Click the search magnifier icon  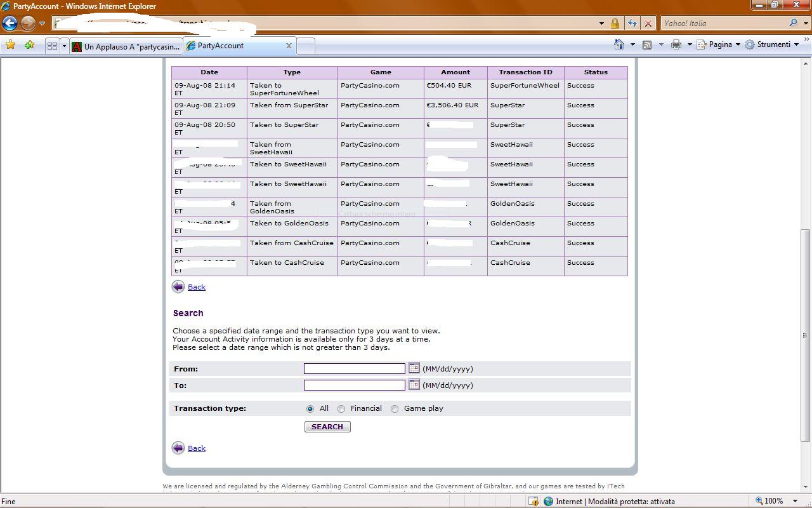pyautogui.click(x=793, y=23)
